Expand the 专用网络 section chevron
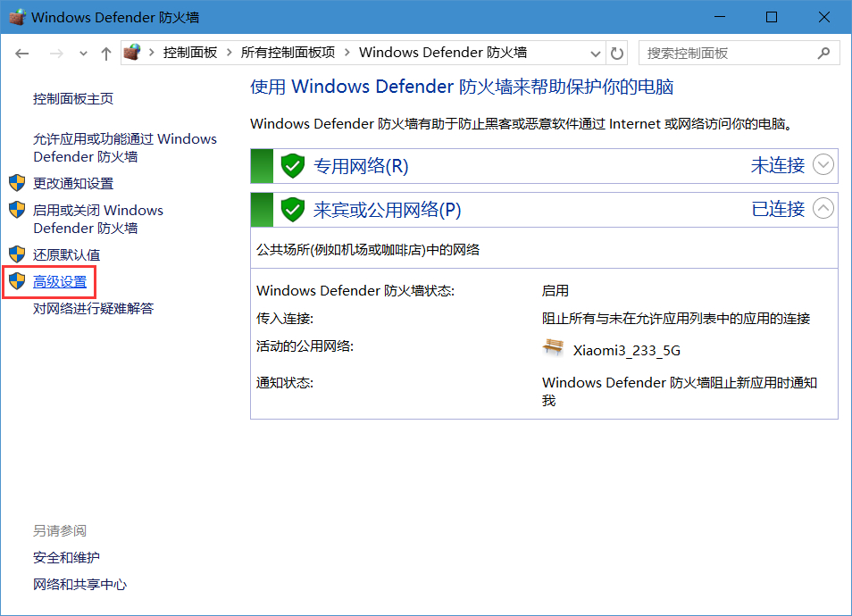The width and height of the screenshot is (852, 616). coord(823,164)
